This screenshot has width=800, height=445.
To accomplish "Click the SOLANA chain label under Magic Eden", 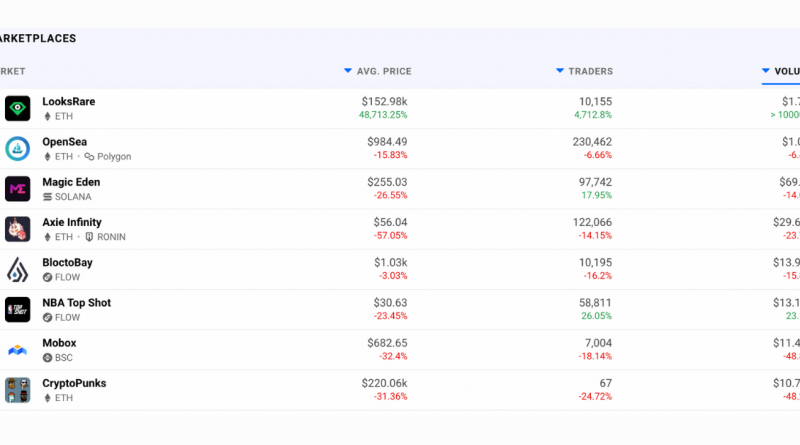I will pos(72,197).
